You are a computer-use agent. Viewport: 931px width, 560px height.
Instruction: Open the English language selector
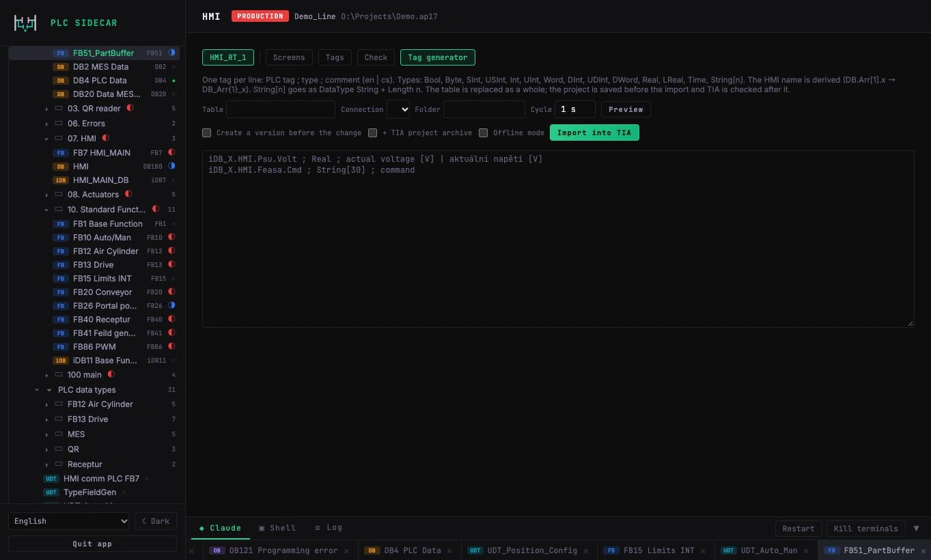pyautogui.click(x=68, y=521)
